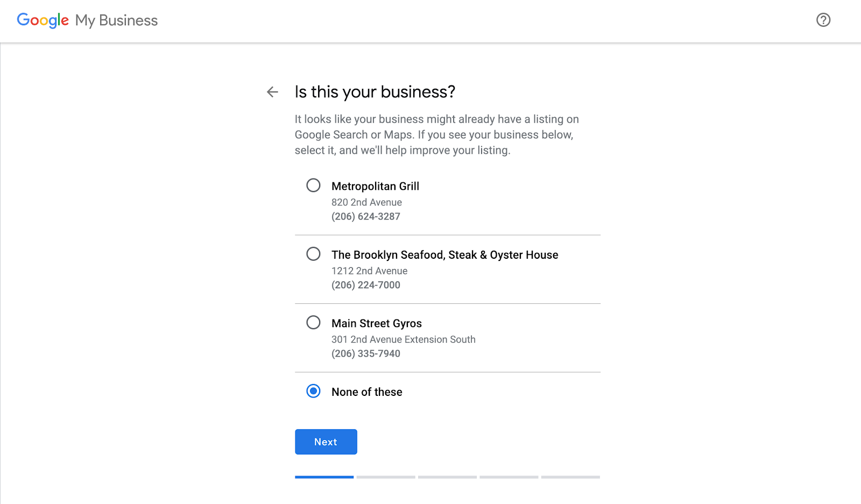Click the heading Is this your business?
861x504 pixels.
click(x=375, y=92)
